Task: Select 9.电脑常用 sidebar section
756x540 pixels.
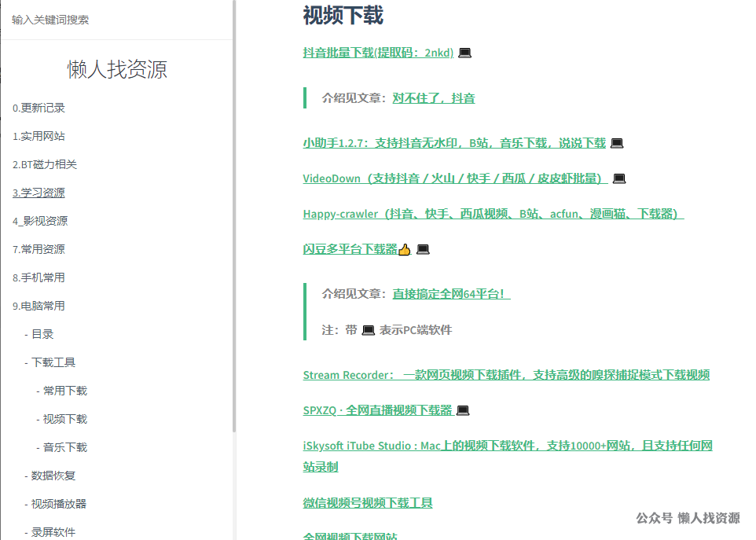Action: [39, 307]
